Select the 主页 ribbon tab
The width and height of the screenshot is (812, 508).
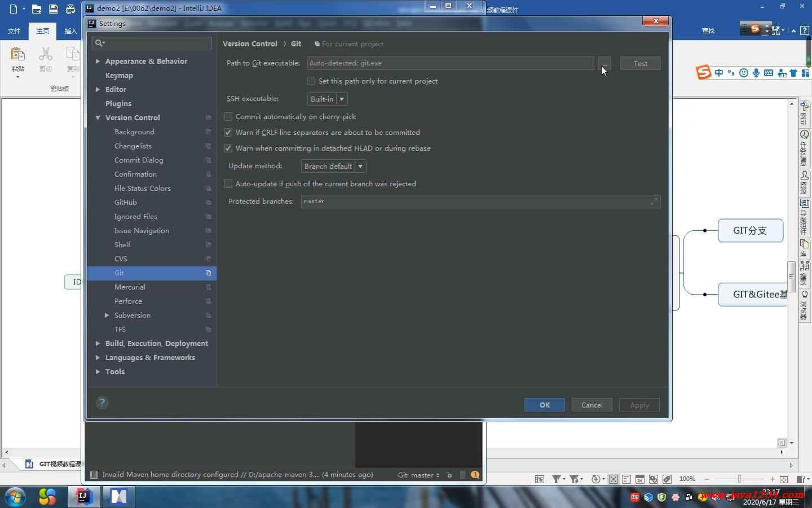click(43, 31)
